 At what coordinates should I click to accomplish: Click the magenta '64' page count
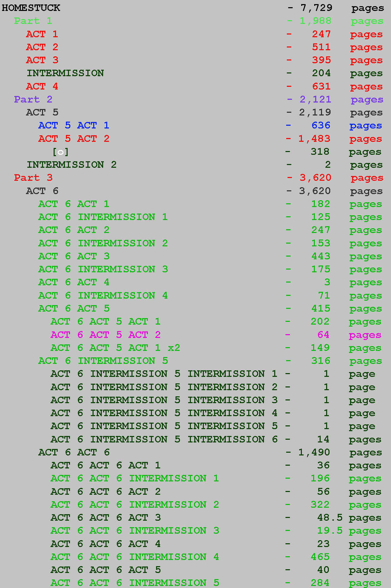pyautogui.click(x=323, y=335)
